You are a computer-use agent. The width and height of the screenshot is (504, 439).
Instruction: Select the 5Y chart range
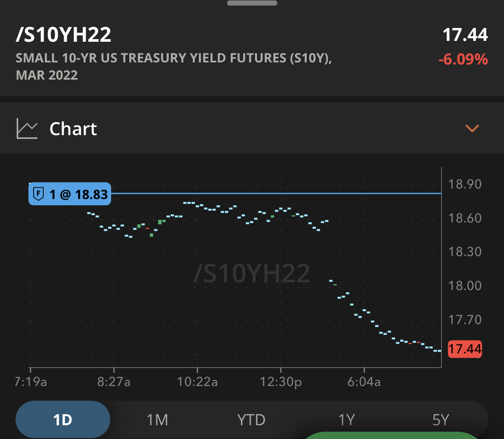coord(440,420)
